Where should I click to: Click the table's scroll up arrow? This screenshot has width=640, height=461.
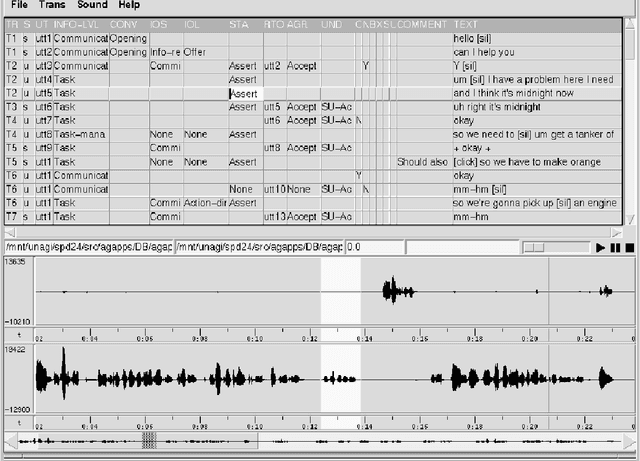[630, 23]
